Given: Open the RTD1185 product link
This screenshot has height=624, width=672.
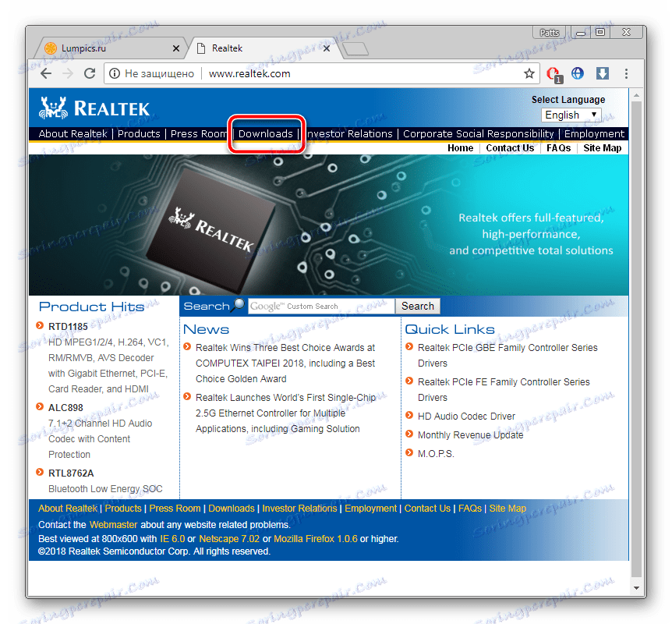Looking at the screenshot, I should (x=68, y=327).
